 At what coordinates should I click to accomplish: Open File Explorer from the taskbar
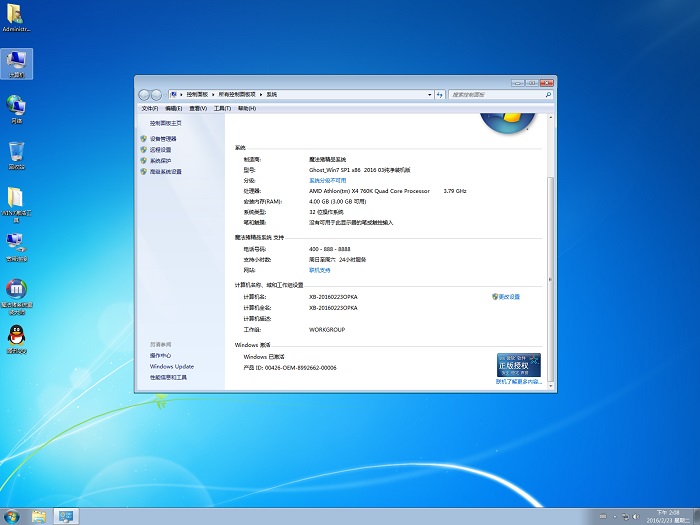coord(39,516)
